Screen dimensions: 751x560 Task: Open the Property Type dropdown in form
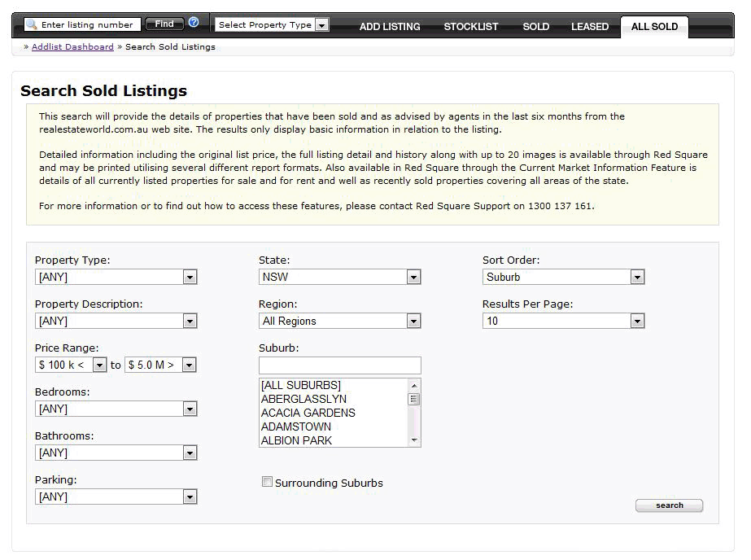(x=116, y=277)
